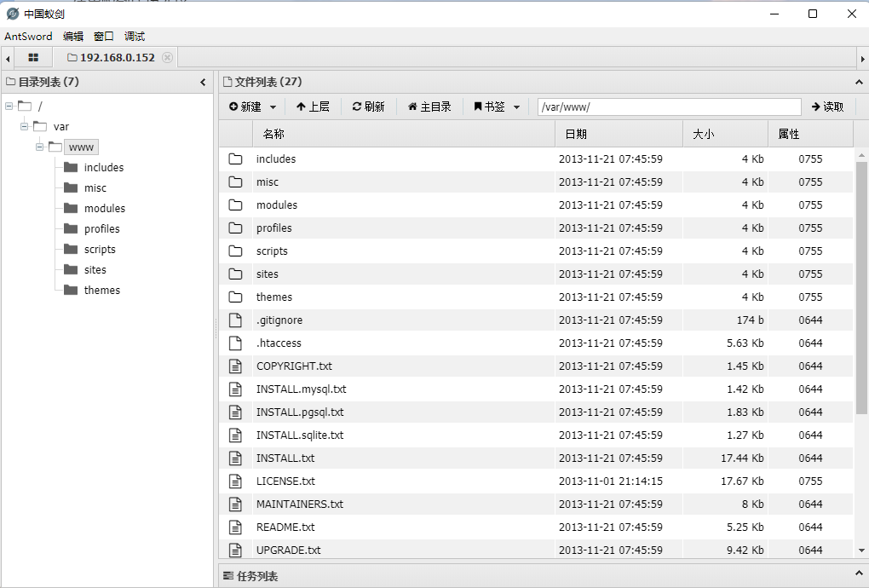Image resolution: width=869 pixels, height=588 pixels.
Task: Collapse the www tree node
Action: [x=40, y=147]
